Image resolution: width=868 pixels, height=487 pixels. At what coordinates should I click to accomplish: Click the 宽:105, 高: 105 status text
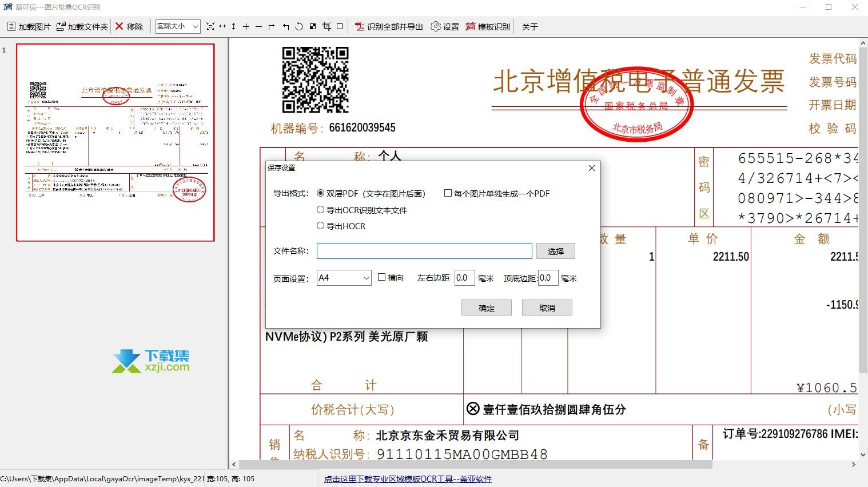(x=230, y=479)
